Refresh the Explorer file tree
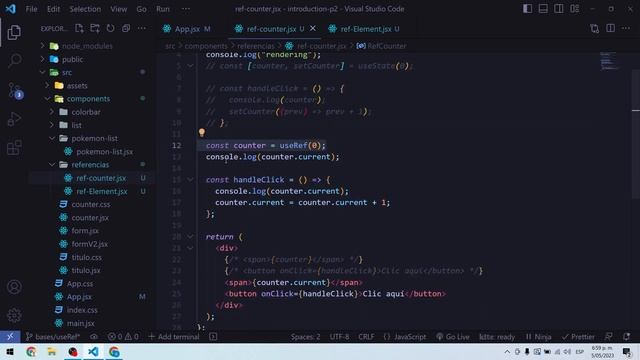Viewport: 640px width, 360px height. (x=110, y=29)
